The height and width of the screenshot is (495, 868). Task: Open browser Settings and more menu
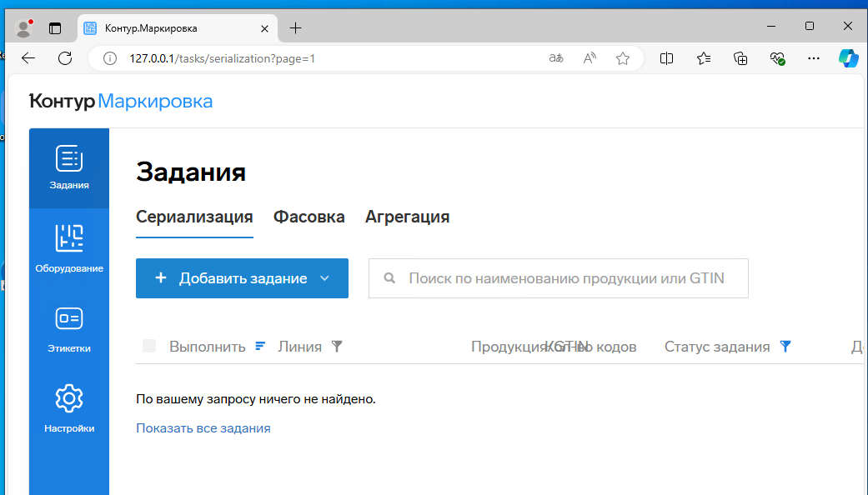814,58
